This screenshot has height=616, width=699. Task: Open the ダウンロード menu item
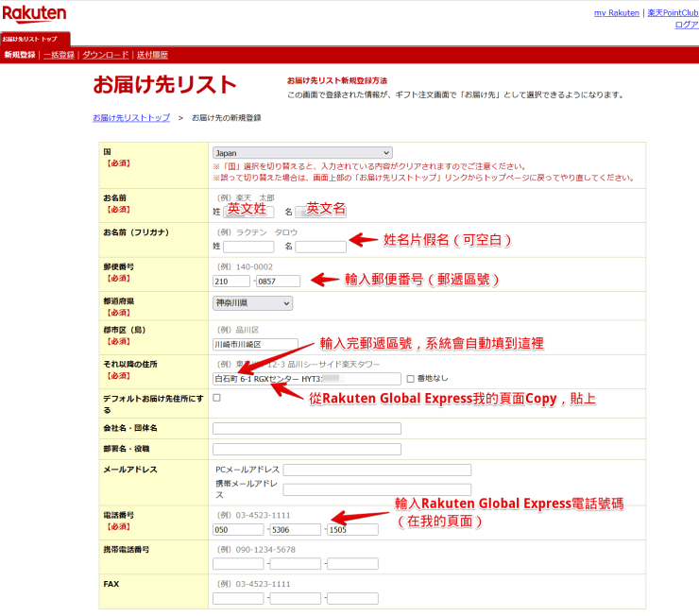(x=105, y=55)
